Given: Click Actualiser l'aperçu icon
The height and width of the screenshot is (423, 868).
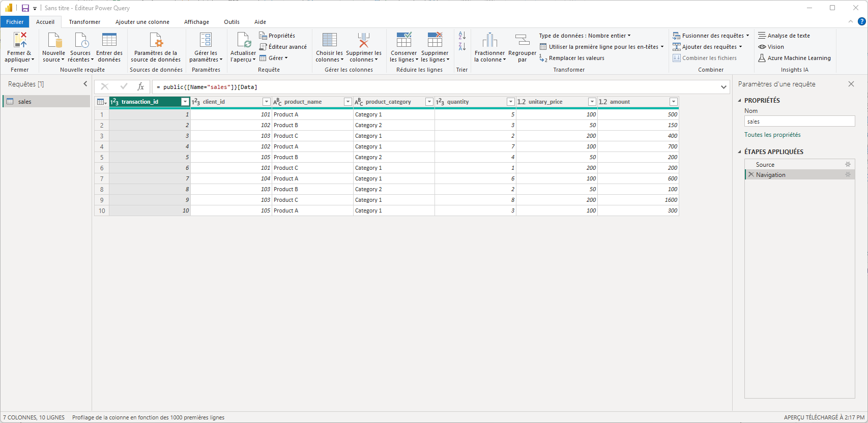Looking at the screenshot, I should (x=244, y=40).
